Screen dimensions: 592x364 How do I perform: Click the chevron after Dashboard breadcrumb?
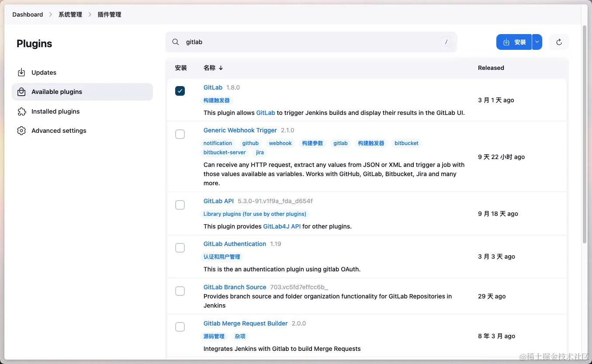pyautogui.click(x=51, y=14)
